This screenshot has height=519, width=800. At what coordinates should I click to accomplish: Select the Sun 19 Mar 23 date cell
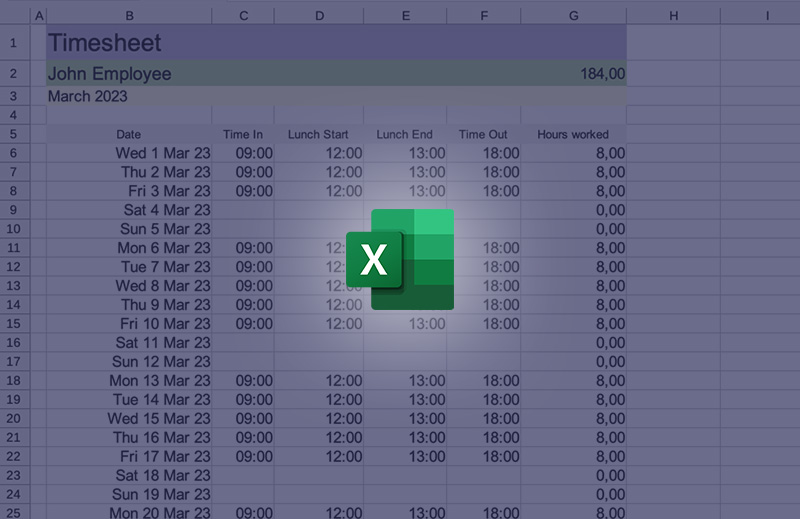click(129, 494)
